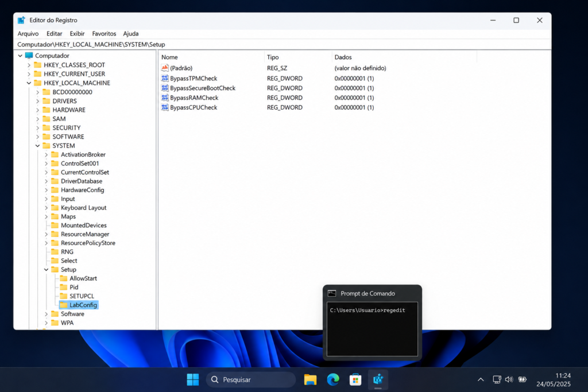Expand the SOFTWARE key under HKEY_LOCAL_MACHINE

point(37,137)
